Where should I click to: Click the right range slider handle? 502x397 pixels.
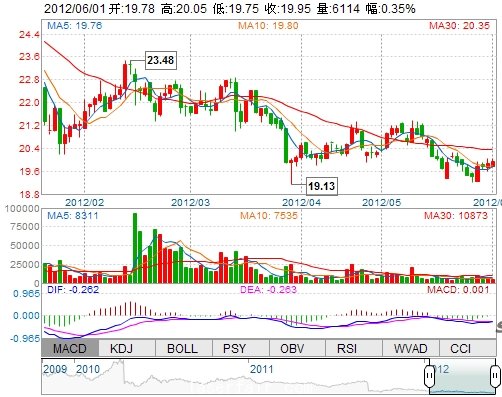pyautogui.click(x=495, y=375)
